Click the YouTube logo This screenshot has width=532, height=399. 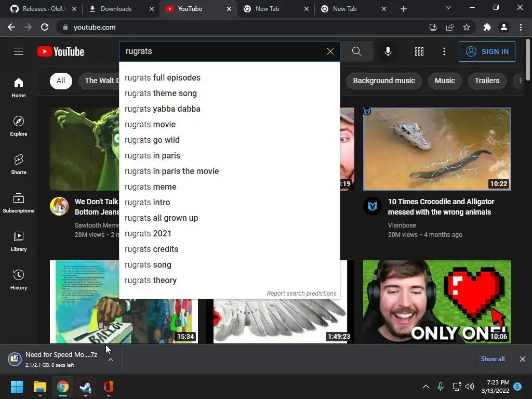[61, 51]
